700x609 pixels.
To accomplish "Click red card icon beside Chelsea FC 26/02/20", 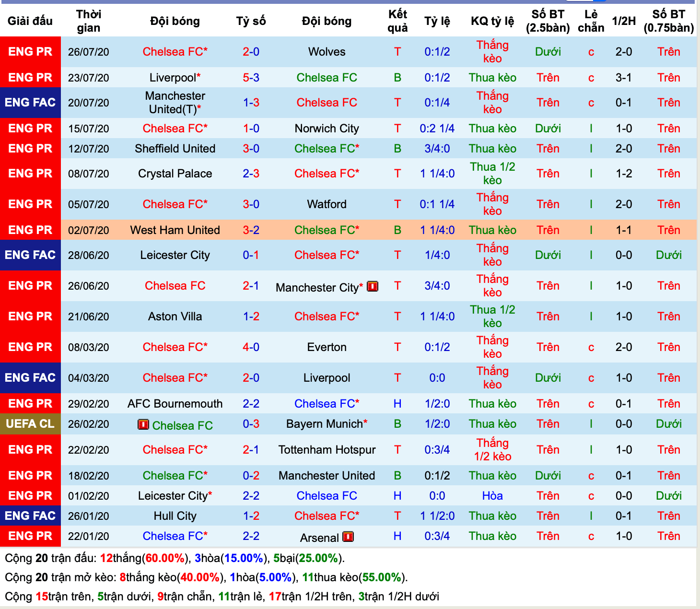I will pyautogui.click(x=143, y=424).
